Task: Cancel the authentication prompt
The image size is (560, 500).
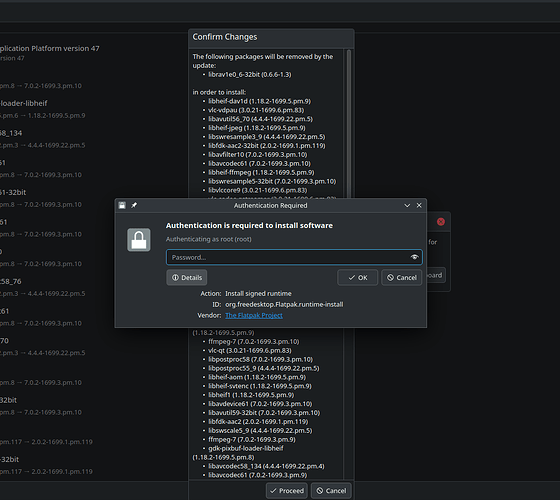Action: pyautogui.click(x=402, y=278)
